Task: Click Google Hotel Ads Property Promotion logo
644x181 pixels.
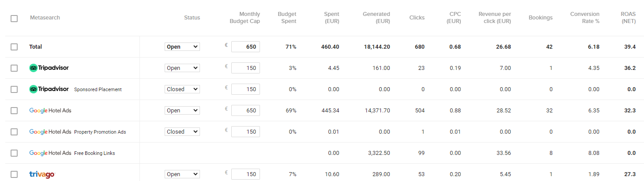Action: point(50,132)
